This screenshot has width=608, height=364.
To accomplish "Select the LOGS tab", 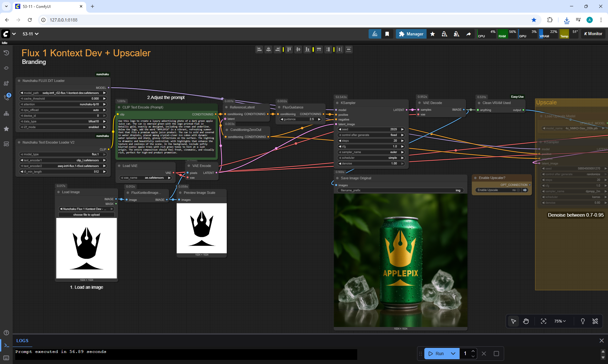I will point(22,341).
